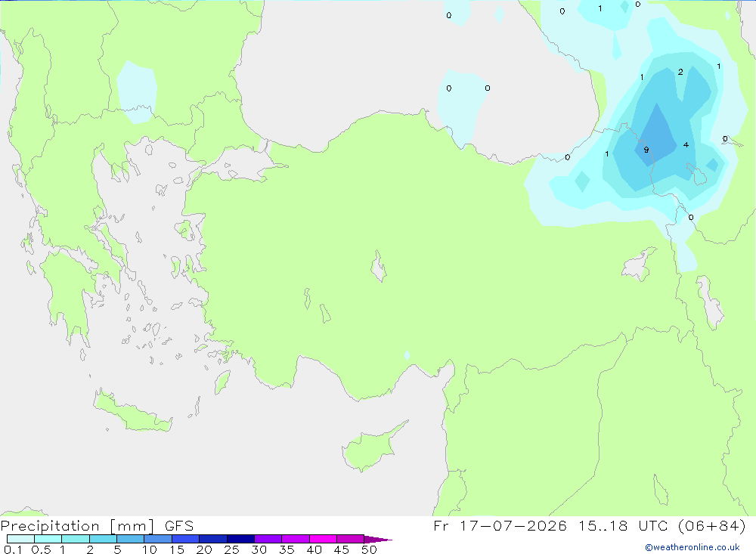Screen dimensions: 756x554
Task: Click the legend label '35'
Action: [287, 549]
